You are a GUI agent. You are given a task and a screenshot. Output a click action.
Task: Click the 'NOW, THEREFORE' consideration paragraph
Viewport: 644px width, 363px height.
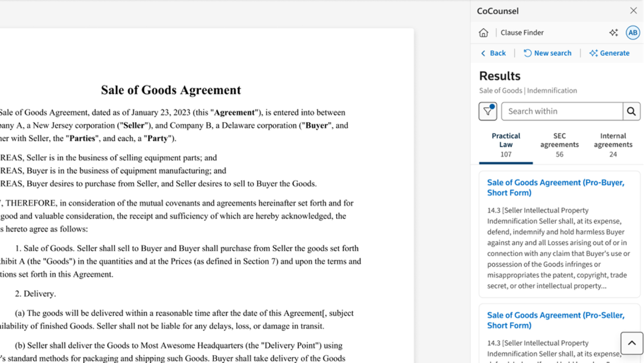[x=176, y=216]
